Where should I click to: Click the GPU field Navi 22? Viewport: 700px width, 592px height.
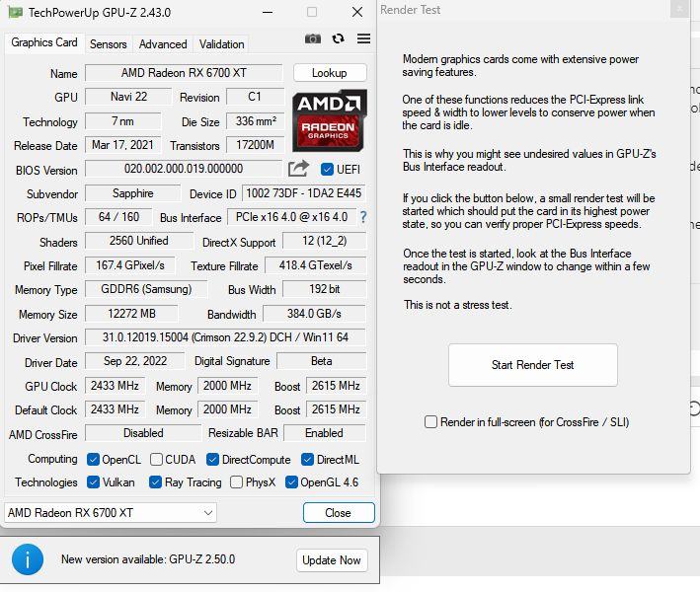point(128,97)
